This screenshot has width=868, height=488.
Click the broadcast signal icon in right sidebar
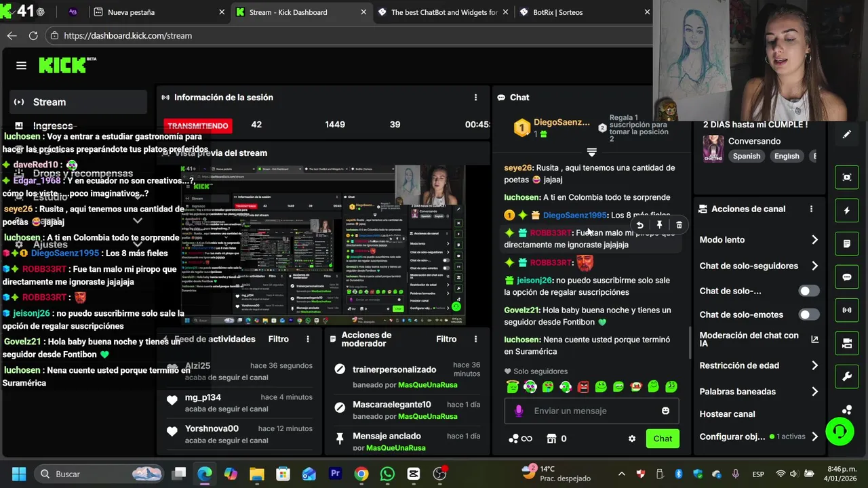(847, 310)
